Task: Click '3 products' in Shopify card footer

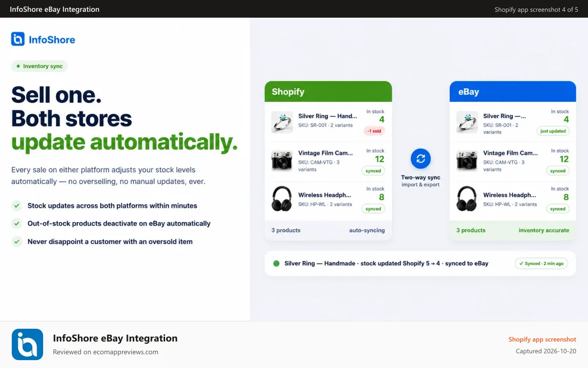Action: tap(286, 230)
